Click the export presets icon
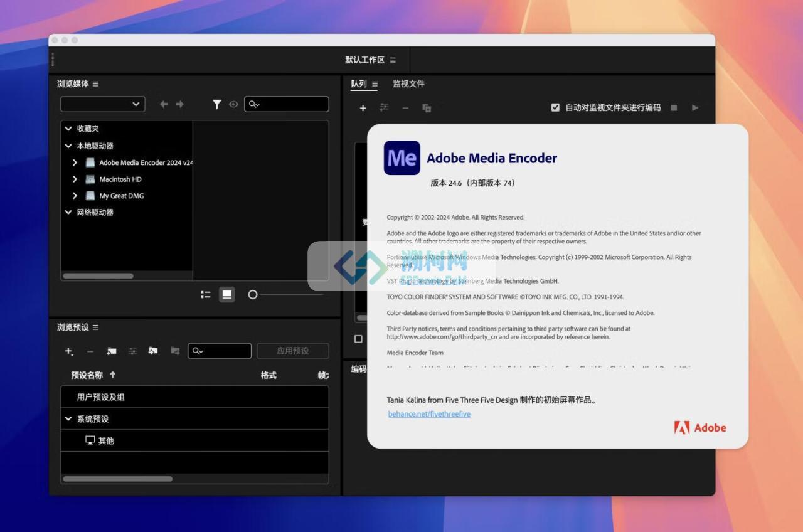The height and width of the screenshot is (532, 803). coord(175,351)
